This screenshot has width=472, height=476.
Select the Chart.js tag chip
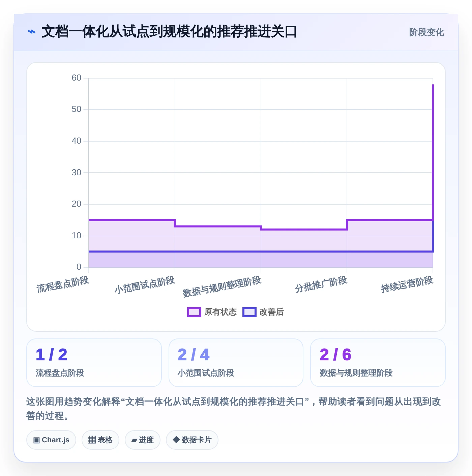pyautogui.click(x=51, y=440)
